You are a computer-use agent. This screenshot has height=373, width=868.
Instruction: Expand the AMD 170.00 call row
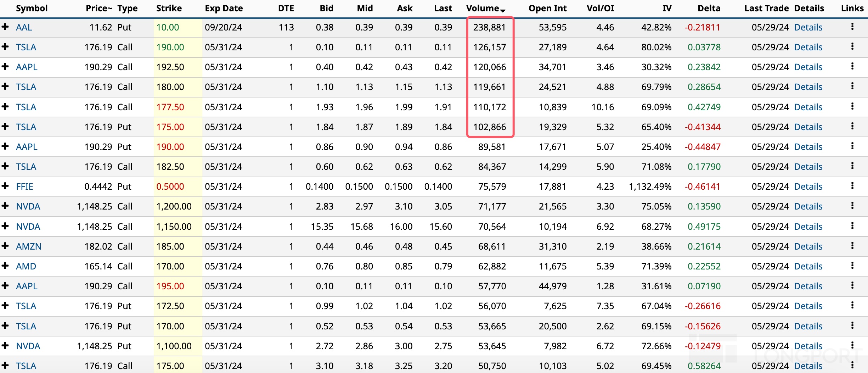click(5, 266)
